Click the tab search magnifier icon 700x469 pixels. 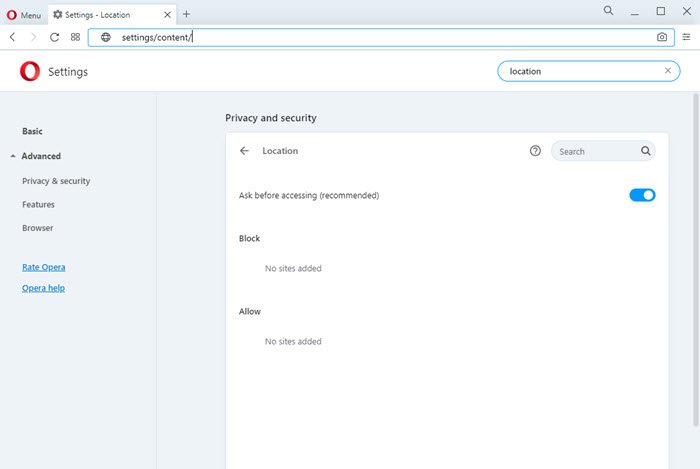click(608, 10)
